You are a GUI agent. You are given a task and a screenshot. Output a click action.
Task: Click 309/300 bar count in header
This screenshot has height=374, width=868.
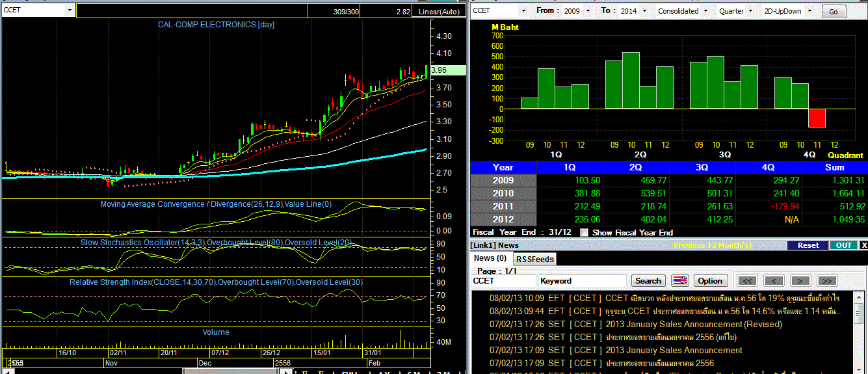click(x=345, y=12)
